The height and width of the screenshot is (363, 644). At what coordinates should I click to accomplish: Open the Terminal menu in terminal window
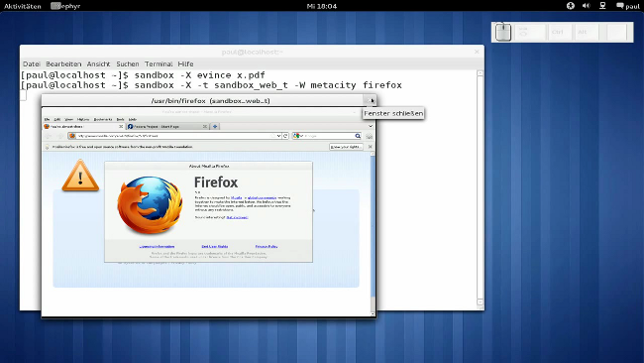pos(159,64)
